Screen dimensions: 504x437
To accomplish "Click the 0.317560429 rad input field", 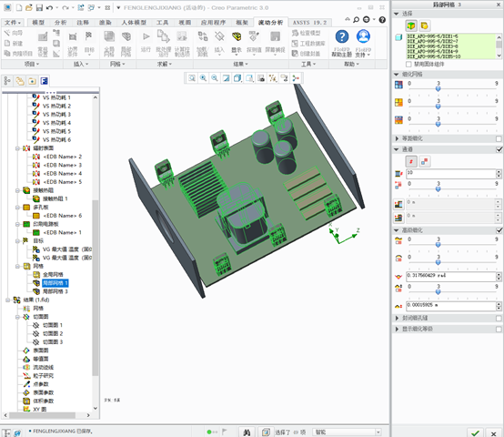I will click(x=450, y=276).
